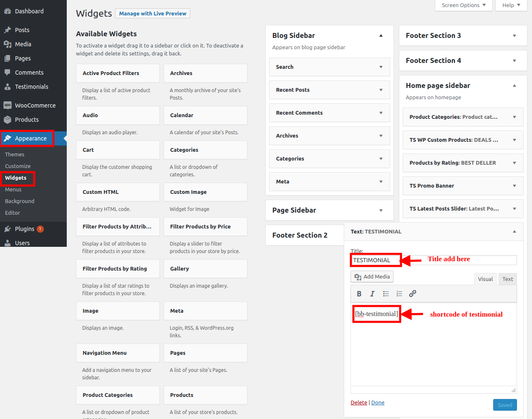The height and width of the screenshot is (419, 532).
Task: Collapse the Text: TESTIMONIAL widget
Action: pyautogui.click(x=514, y=232)
